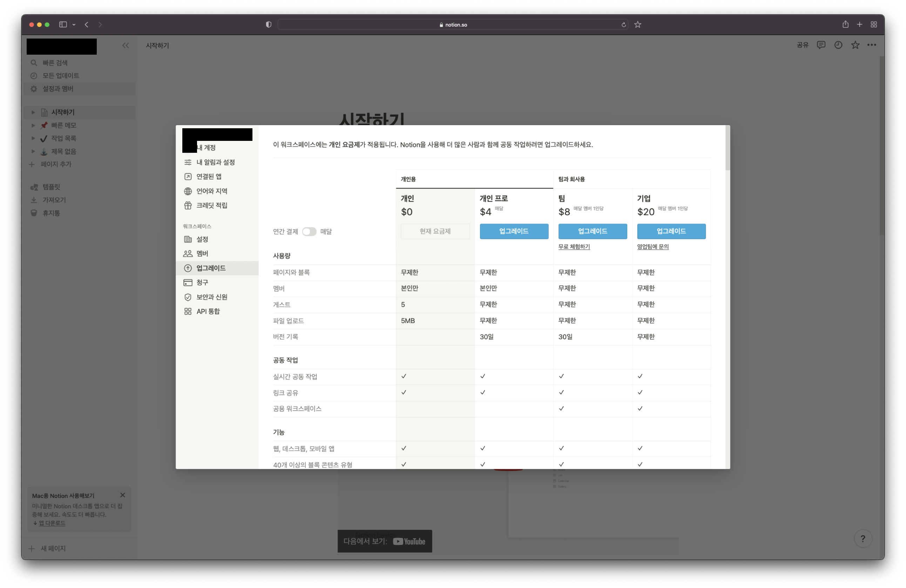Open 모든 업데이트 in sidebar
The height and width of the screenshot is (588, 906).
(80, 76)
